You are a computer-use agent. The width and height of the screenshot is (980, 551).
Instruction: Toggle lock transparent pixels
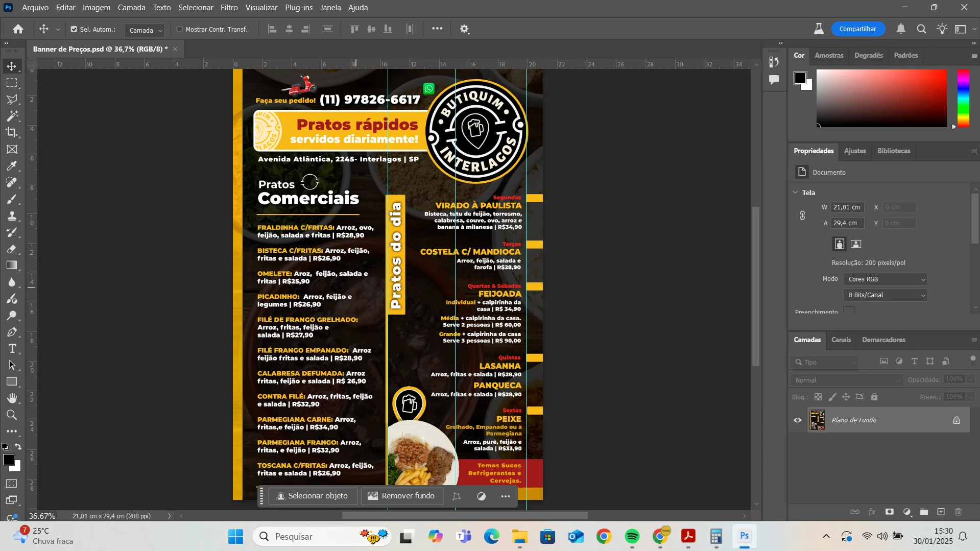point(818,397)
